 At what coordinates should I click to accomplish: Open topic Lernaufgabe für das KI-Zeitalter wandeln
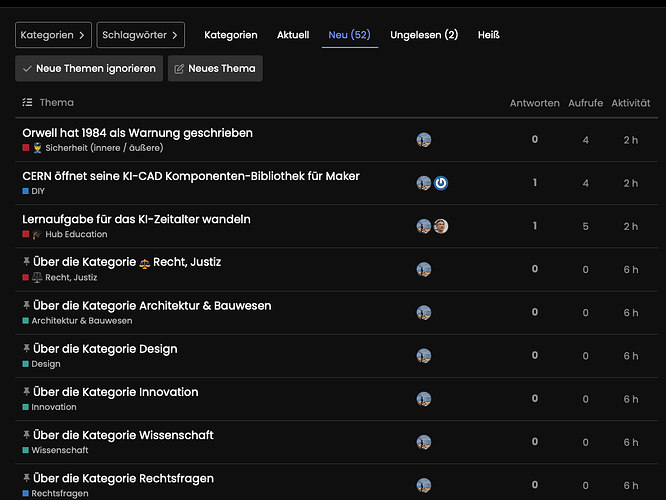pyautogui.click(x=136, y=219)
